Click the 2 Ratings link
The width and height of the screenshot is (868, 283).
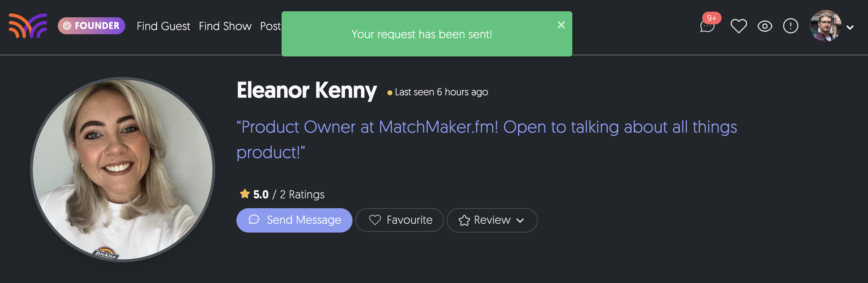click(302, 194)
